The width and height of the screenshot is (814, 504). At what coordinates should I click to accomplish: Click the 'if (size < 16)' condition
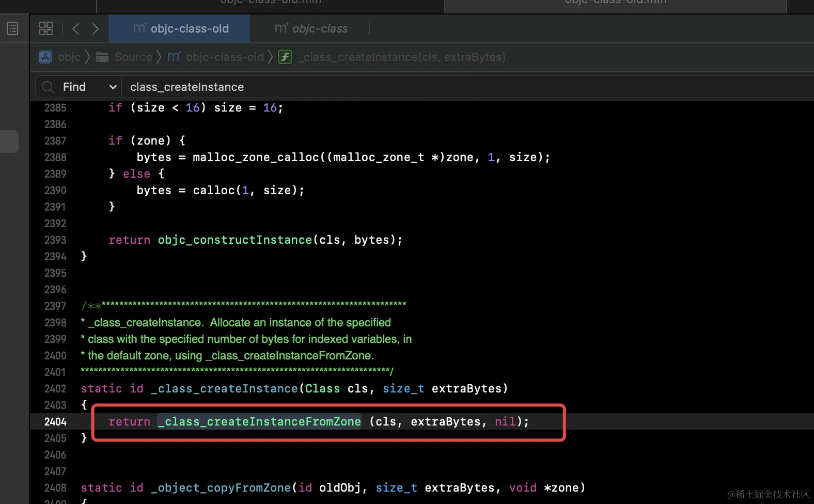coord(158,108)
